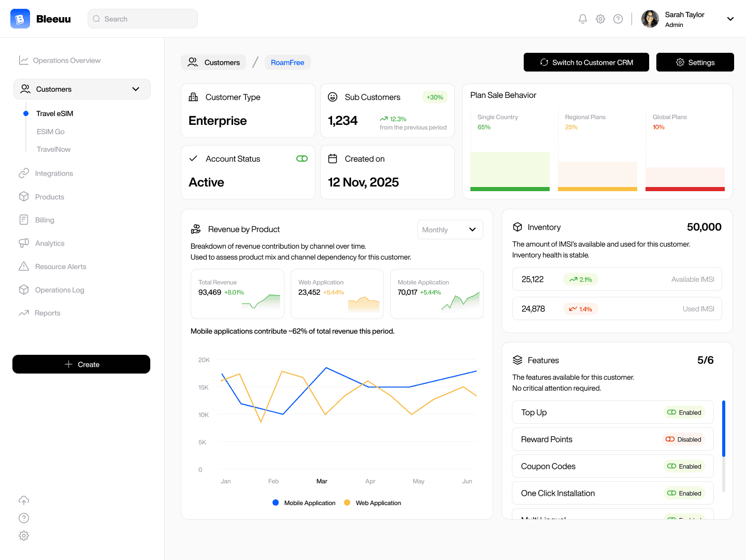Viewport: 746px width, 560px height.
Task: Click the Used IMSI row
Action: point(617,309)
